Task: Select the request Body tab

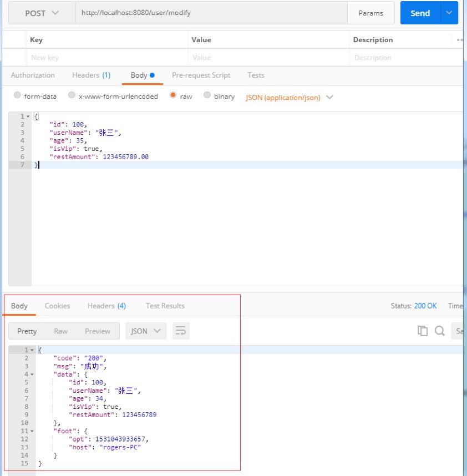Action: (143, 75)
